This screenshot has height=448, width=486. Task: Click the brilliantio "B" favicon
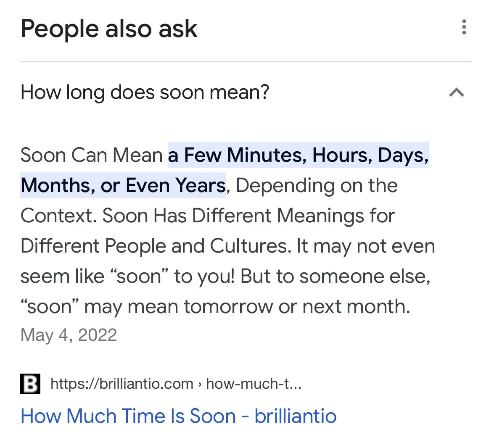[x=30, y=383]
